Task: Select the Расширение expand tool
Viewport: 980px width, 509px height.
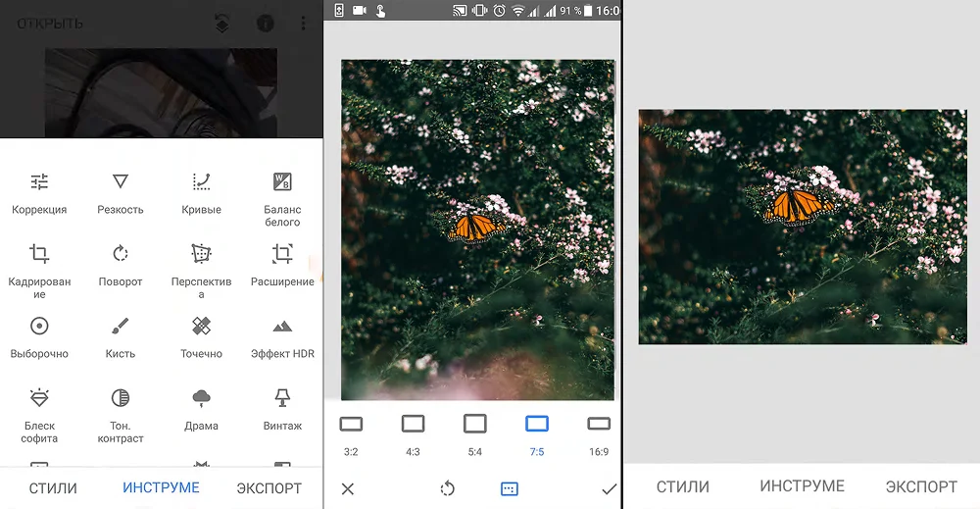Action: [x=282, y=266]
